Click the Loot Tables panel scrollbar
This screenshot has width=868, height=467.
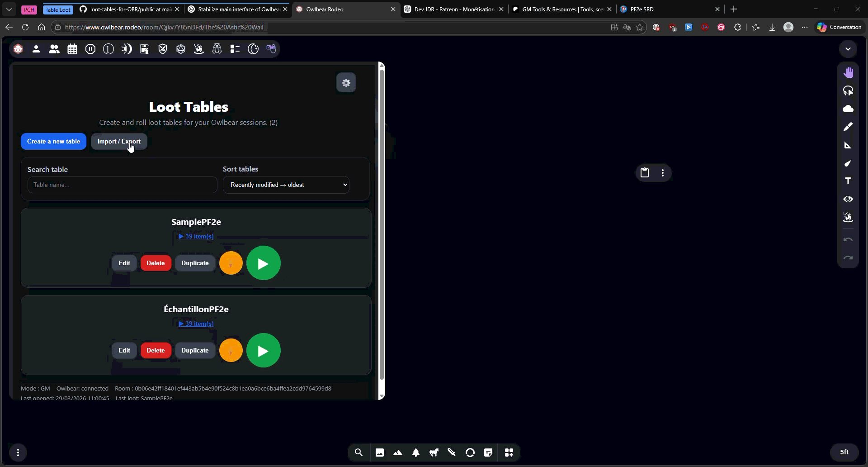[x=382, y=224]
